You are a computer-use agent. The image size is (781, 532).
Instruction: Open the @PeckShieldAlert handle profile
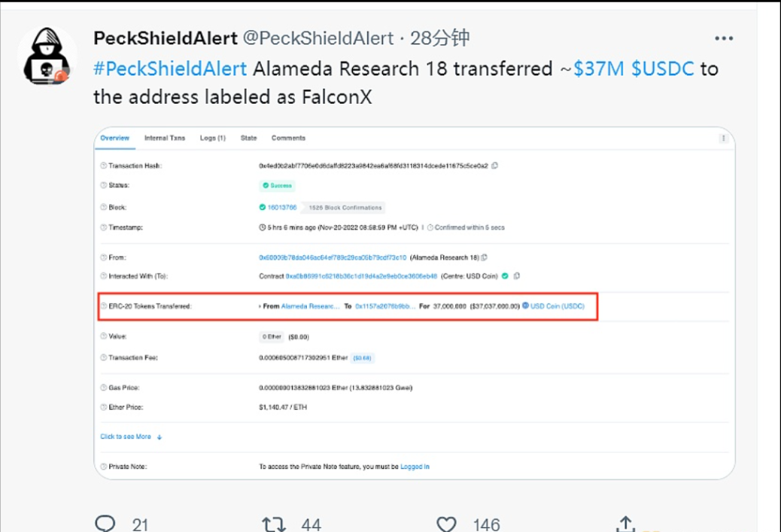coord(318,38)
